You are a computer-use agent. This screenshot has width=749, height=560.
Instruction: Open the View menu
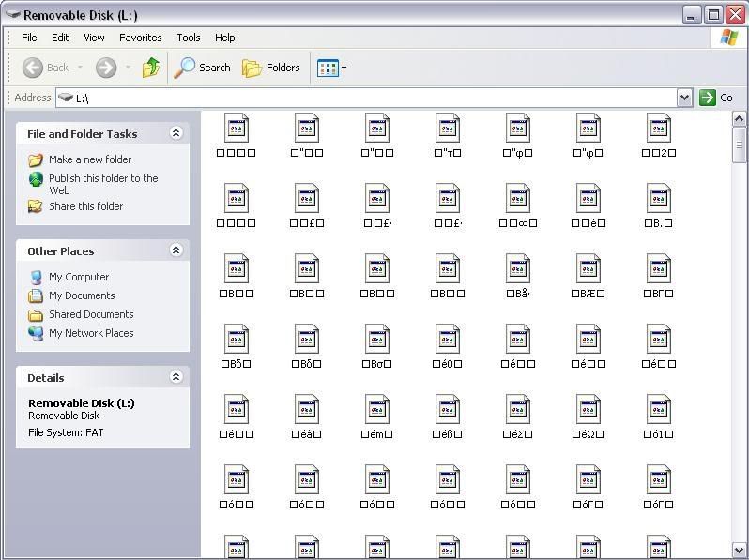tap(94, 38)
